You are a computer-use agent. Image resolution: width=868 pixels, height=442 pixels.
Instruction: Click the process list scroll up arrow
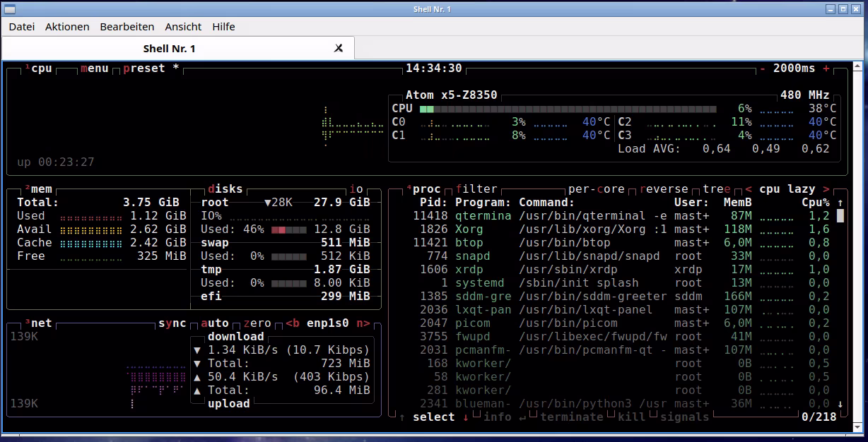click(x=840, y=203)
